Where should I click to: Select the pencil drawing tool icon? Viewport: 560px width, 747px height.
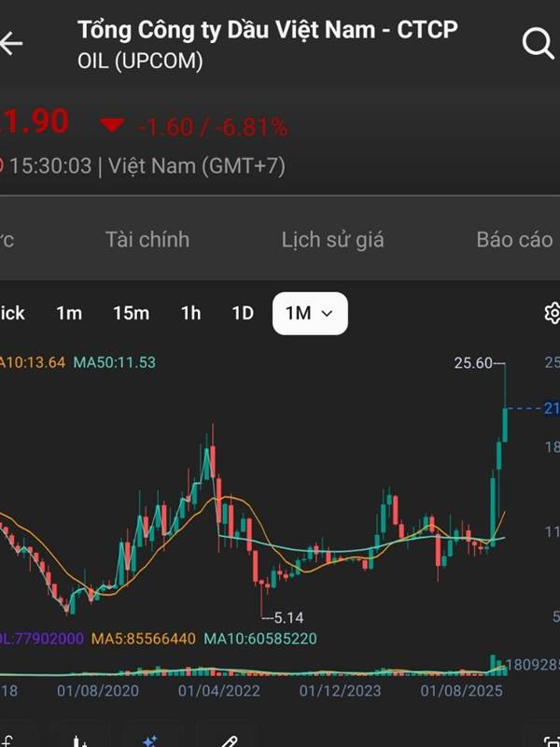tap(229, 741)
